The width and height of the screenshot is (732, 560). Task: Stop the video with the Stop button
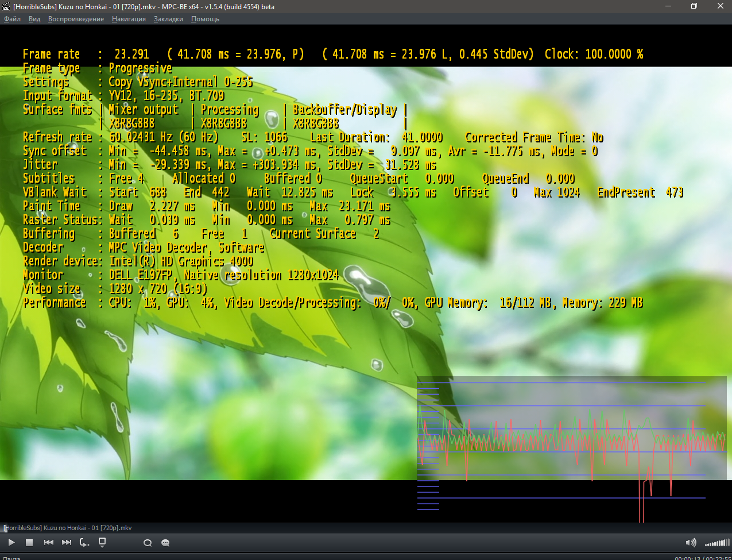[x=29, y=542]
